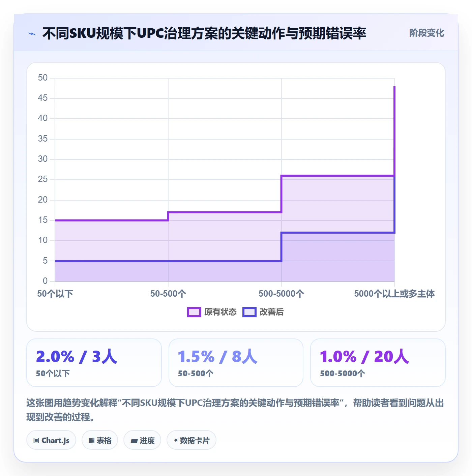
Task: Click the y-axis value 0
Action: (x=45, y=281)
